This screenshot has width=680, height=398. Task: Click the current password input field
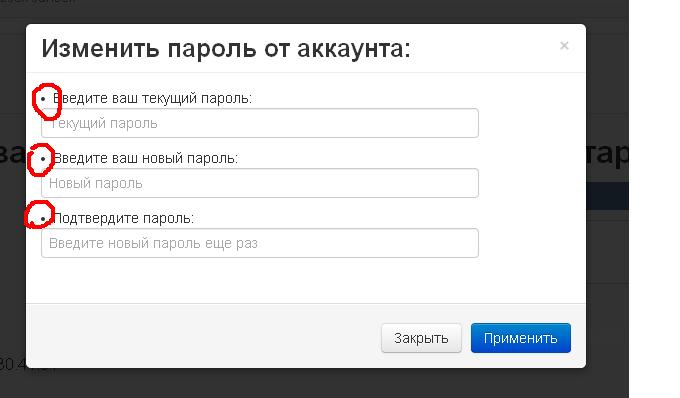pos(260,123)
